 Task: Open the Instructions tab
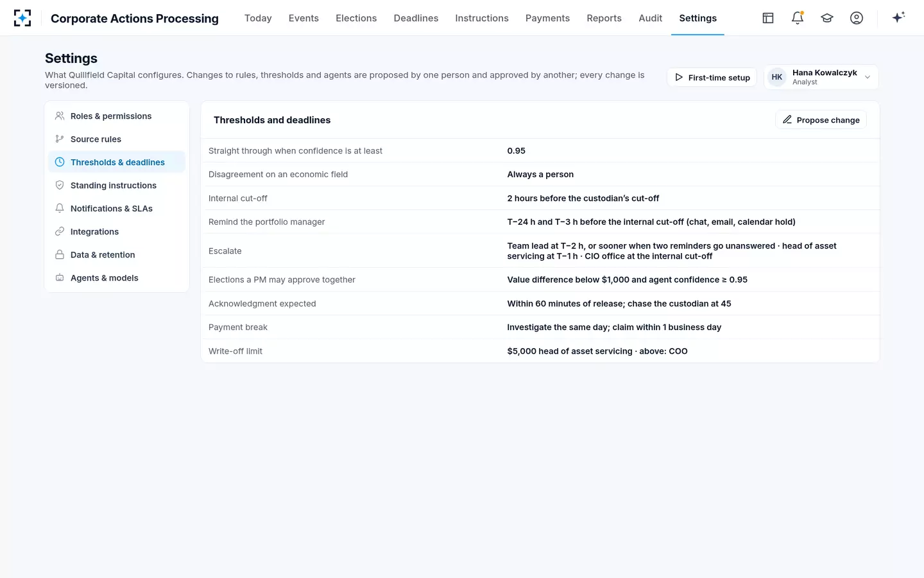pyautogui.click(x=482, y=18)
